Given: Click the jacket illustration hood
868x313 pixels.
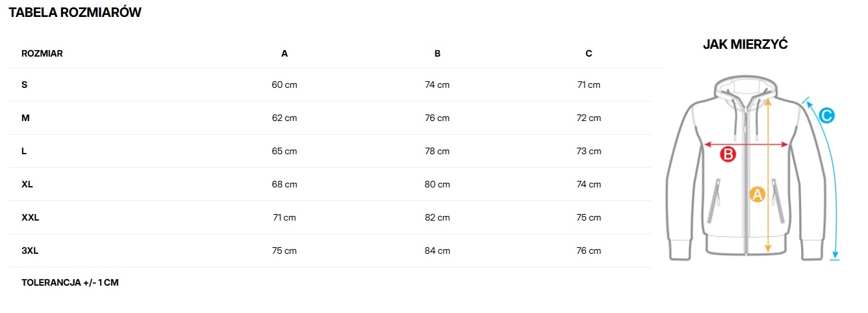Looking at the screenshot, I should pos(746,88).
